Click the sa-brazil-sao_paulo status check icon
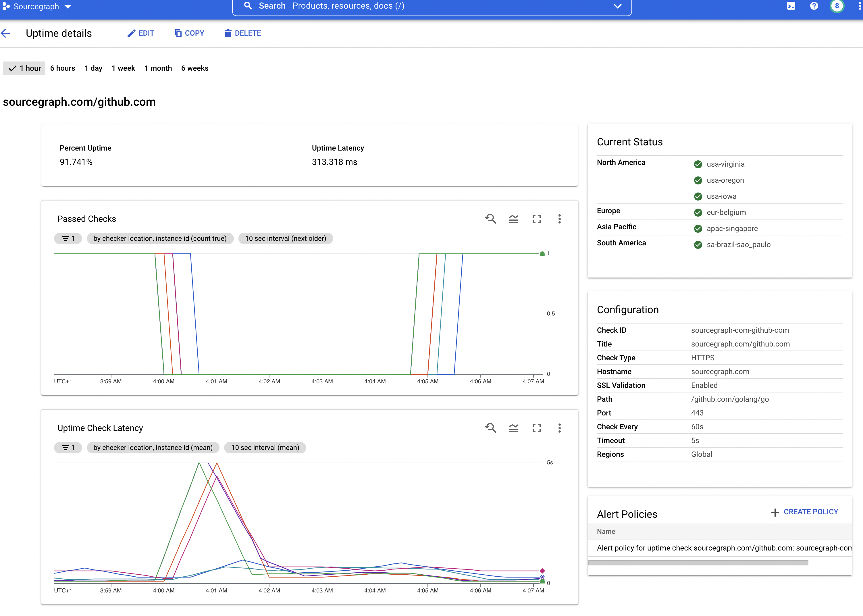 coord(698,245)
